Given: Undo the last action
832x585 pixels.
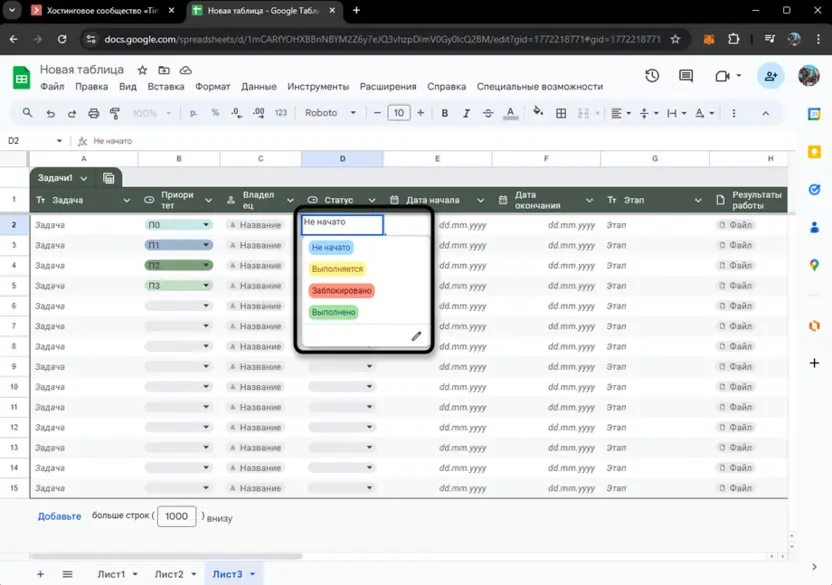Looking at the screenshot, I should pos(50,113).
